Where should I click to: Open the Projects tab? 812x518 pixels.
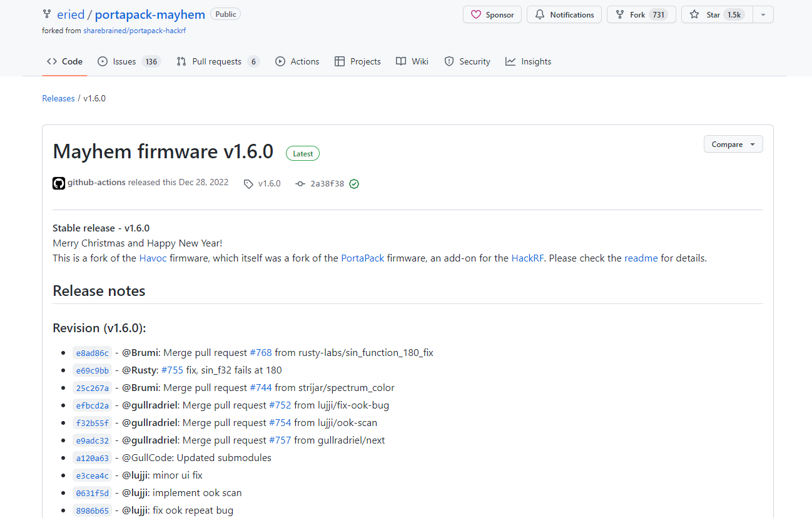pyautogui.click(x=358, y=61)
